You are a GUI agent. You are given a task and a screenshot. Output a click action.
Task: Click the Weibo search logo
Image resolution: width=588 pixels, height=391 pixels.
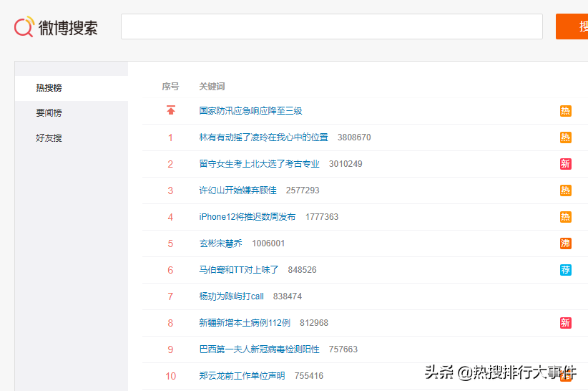click(56, 26)
